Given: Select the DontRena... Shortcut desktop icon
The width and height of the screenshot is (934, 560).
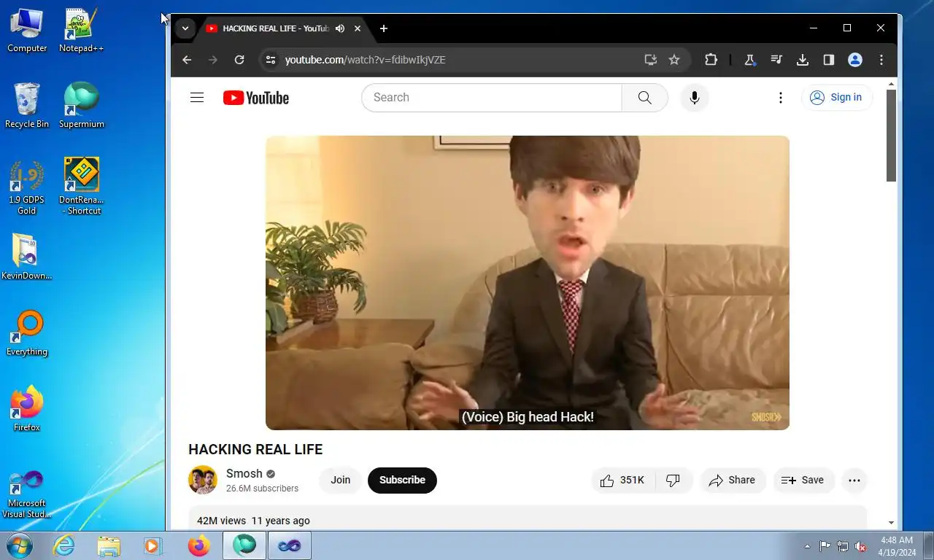Looking at the screenshot, I should coord(81,187).
